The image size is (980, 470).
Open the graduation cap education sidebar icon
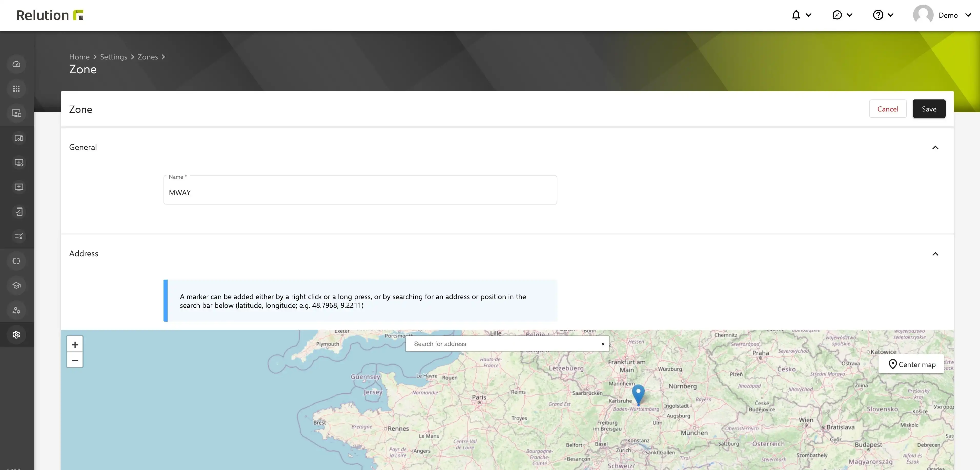16,285
